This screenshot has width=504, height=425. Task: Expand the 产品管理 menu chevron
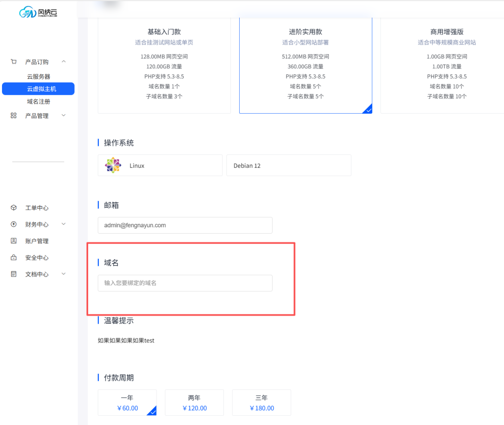[63, 116]
